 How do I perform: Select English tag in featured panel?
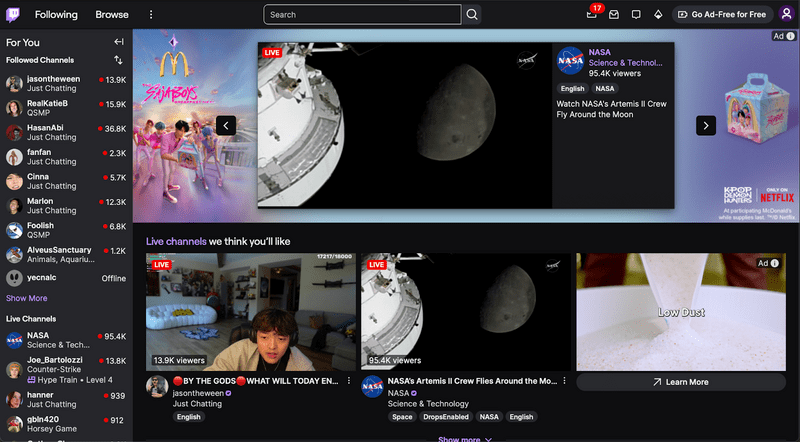[572, 88]
